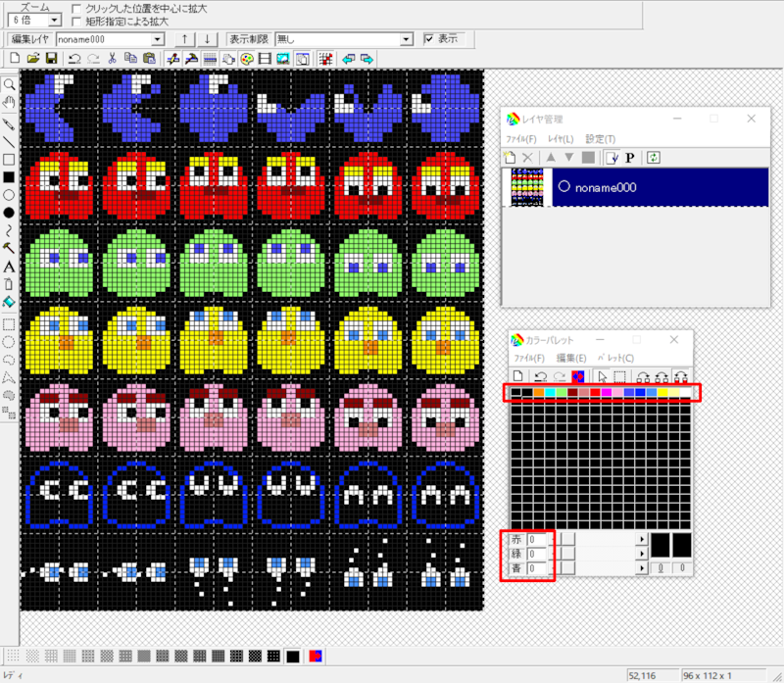Click the green refresh icon in layer manager
Screen dimensions: 784x683
click(x=654, y=158)
